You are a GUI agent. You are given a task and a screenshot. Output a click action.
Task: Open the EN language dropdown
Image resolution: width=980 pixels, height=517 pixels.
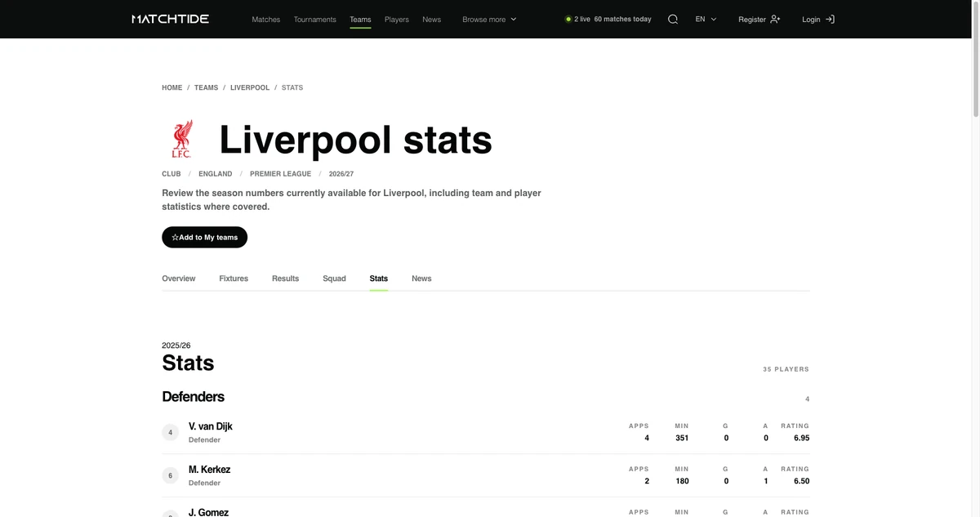coord(706,19)
